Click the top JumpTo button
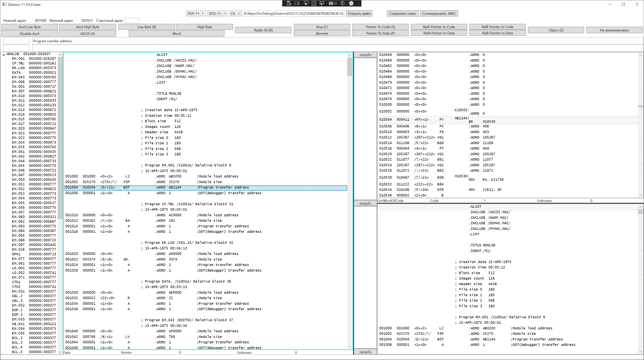The height and width of the screenshot is (360, 644). 365,55
